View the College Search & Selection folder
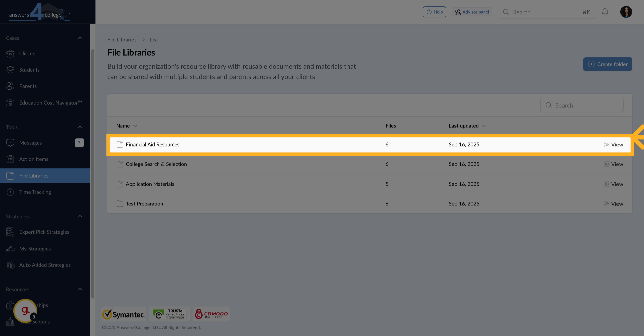The image size is (644, 336). 613,164
